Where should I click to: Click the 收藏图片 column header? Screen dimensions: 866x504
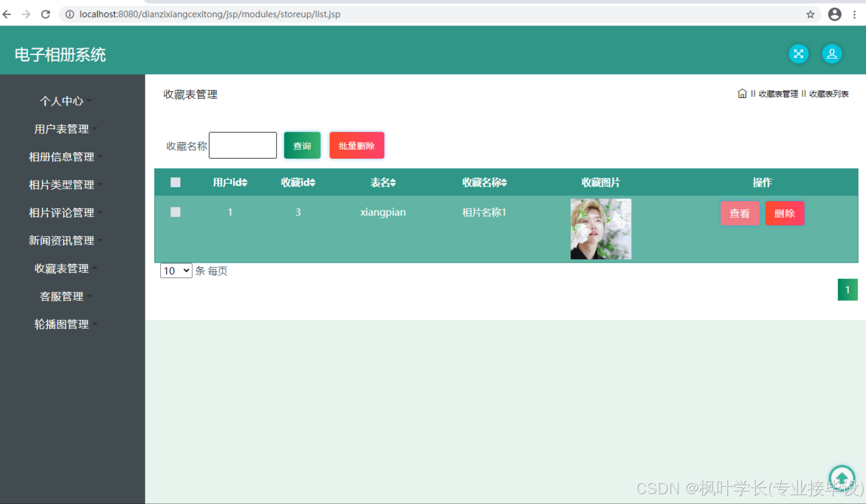click(x=601, y=183)
